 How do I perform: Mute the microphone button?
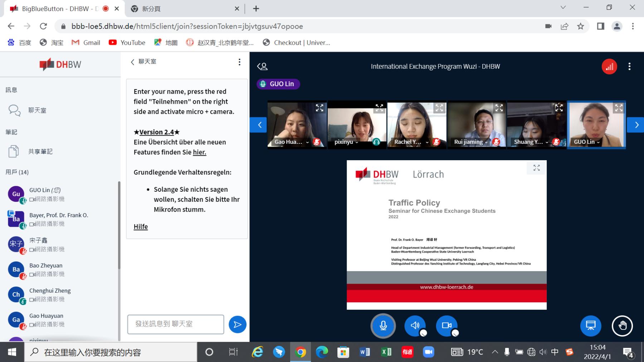pos(383,326)
